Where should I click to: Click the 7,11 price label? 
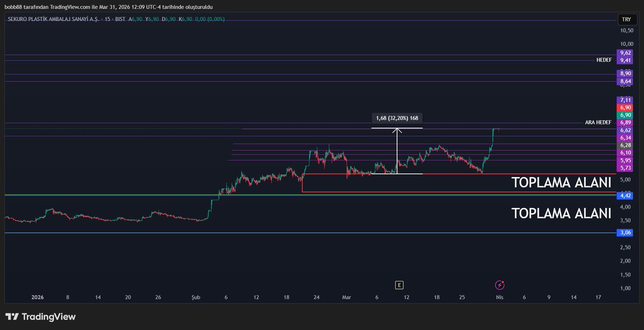coord(626,100)
